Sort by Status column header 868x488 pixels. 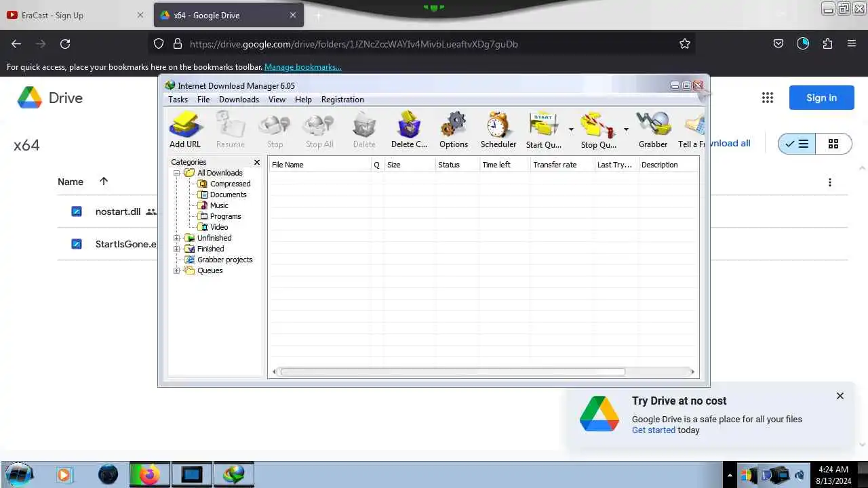coord(456,165)
